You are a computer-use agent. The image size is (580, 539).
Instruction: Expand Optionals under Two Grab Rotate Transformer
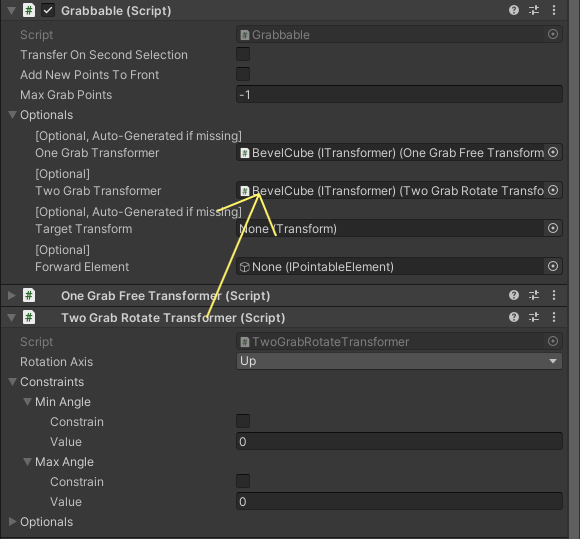click(12, 521)
